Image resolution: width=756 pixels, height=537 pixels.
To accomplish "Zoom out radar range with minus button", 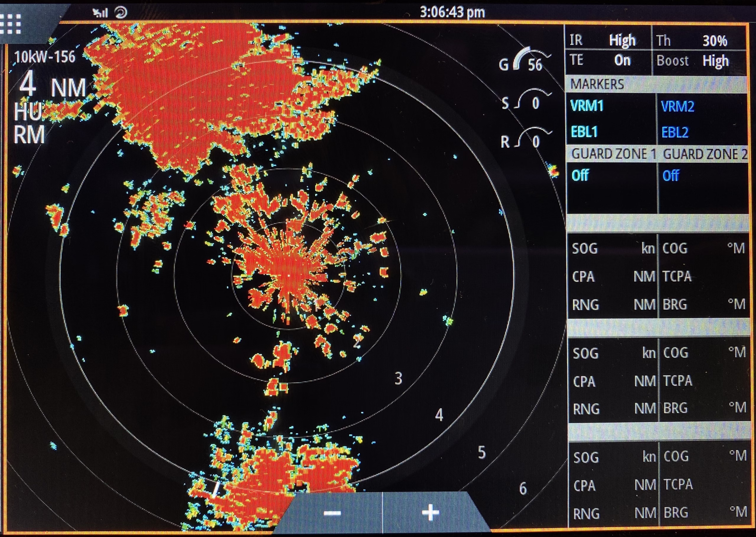I will (x=332, y=513).
